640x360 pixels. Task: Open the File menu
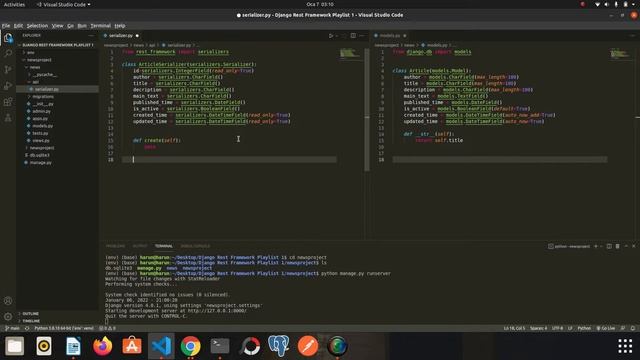(6, 26)
